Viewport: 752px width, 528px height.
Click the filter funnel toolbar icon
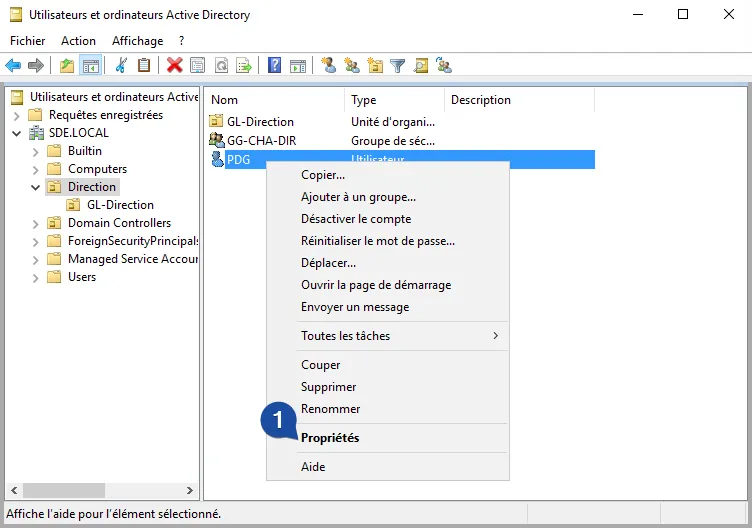click(x=398, y=66)
